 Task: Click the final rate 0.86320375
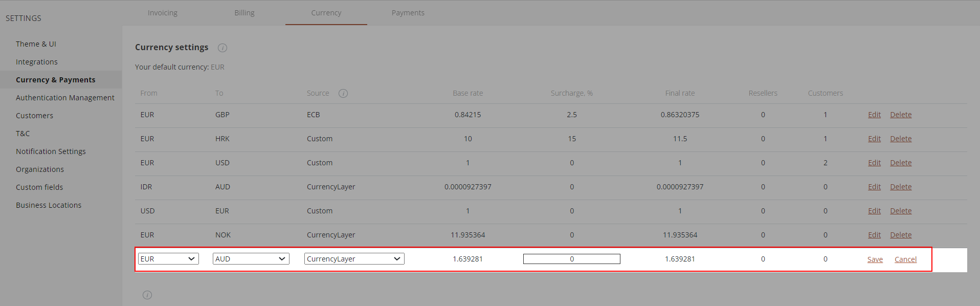[x=680, y=115]
